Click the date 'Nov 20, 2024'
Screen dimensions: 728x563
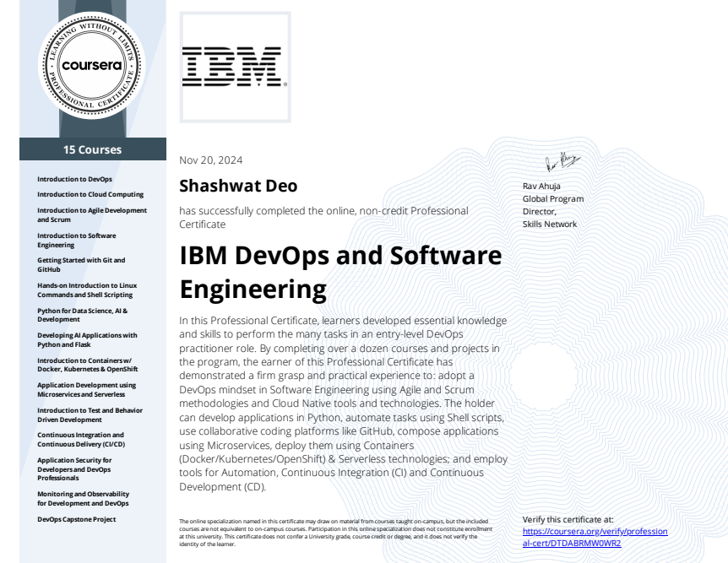pos(211,160)
